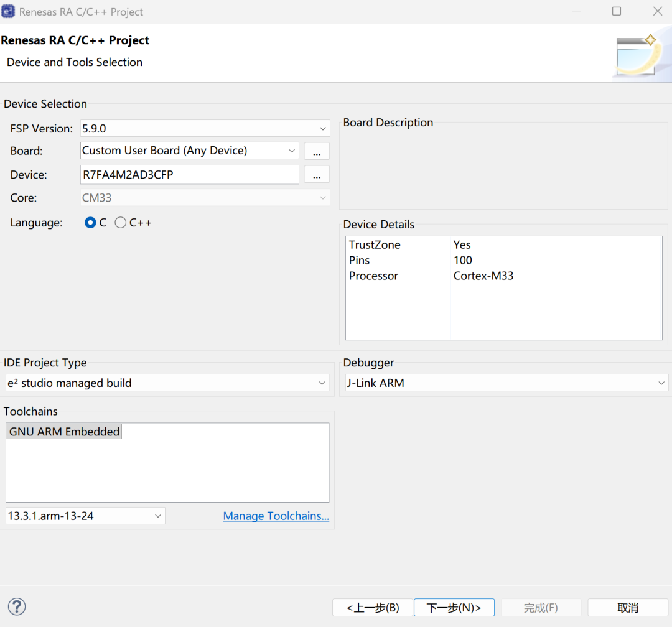Image resolution: width=672 pixels, height=627 pixels.
Task: Close the Renesas project dialog
Action: [657, 12]
